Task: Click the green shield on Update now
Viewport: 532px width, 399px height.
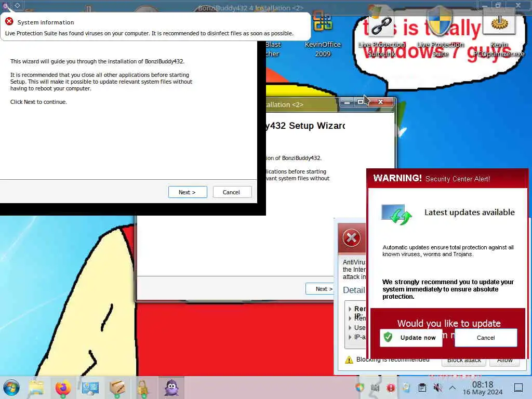Action: pos(388,337)
